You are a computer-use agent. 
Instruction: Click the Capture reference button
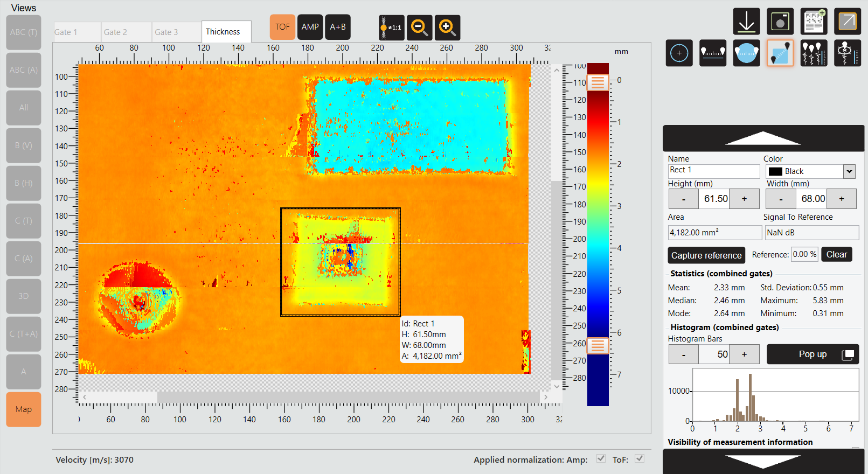[706, 255]
